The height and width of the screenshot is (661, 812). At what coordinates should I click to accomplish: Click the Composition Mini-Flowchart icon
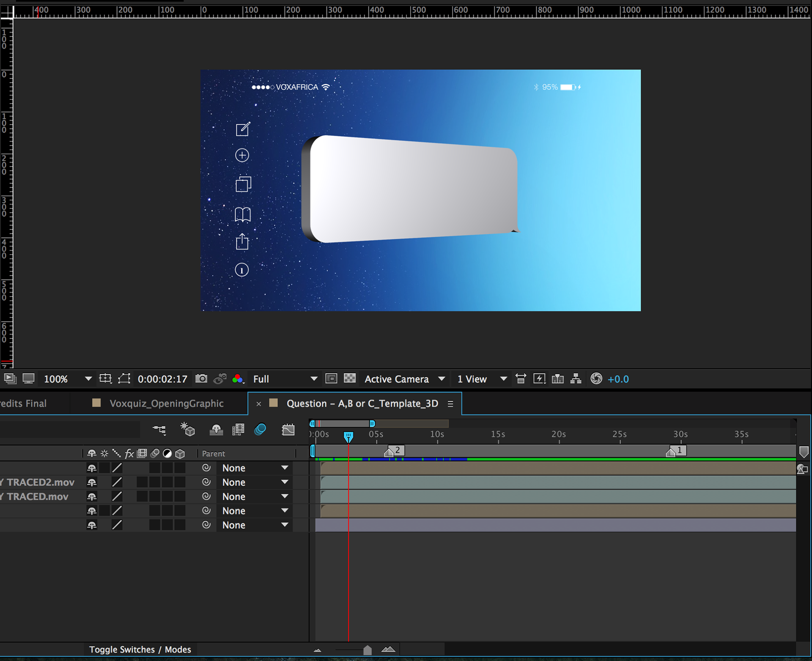coord(159,430)
